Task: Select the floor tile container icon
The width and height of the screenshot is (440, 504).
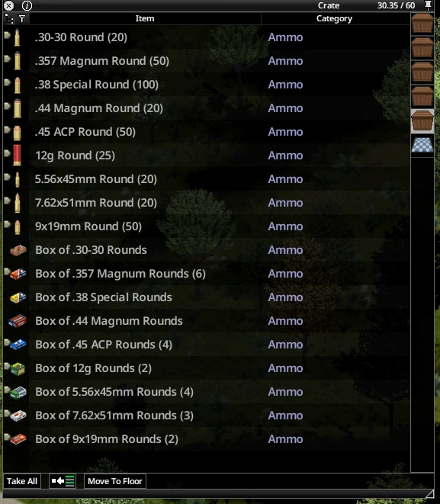Action: [x=422, y=144]
